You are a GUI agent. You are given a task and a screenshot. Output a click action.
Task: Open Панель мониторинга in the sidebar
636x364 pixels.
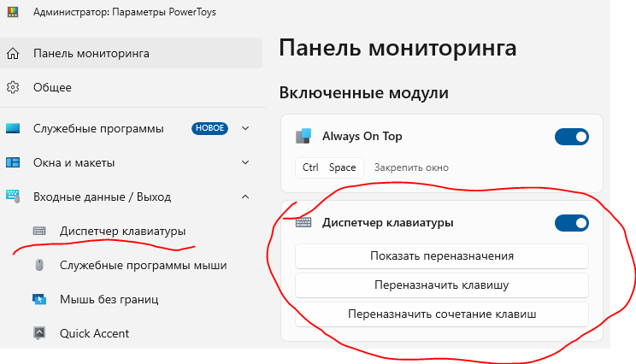pyautogui.click(x=131, y=53)
